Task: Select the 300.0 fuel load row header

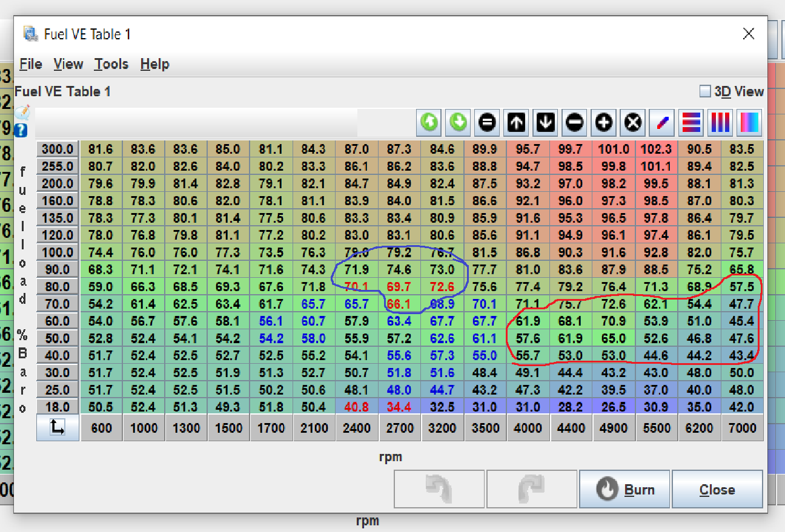Action: tap(58, 149)
